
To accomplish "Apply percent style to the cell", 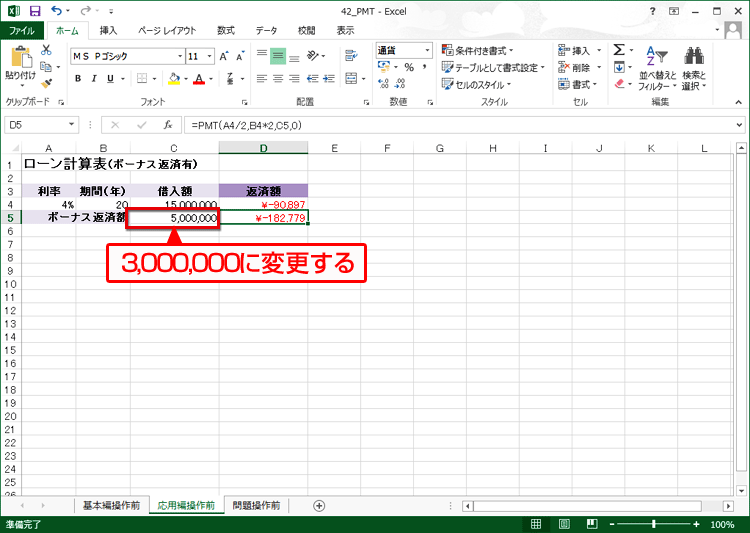I will (x=409, y=67).
